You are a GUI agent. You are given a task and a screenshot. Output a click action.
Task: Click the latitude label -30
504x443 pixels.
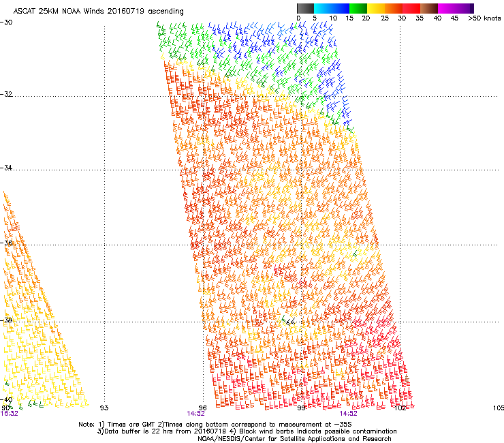6,22
